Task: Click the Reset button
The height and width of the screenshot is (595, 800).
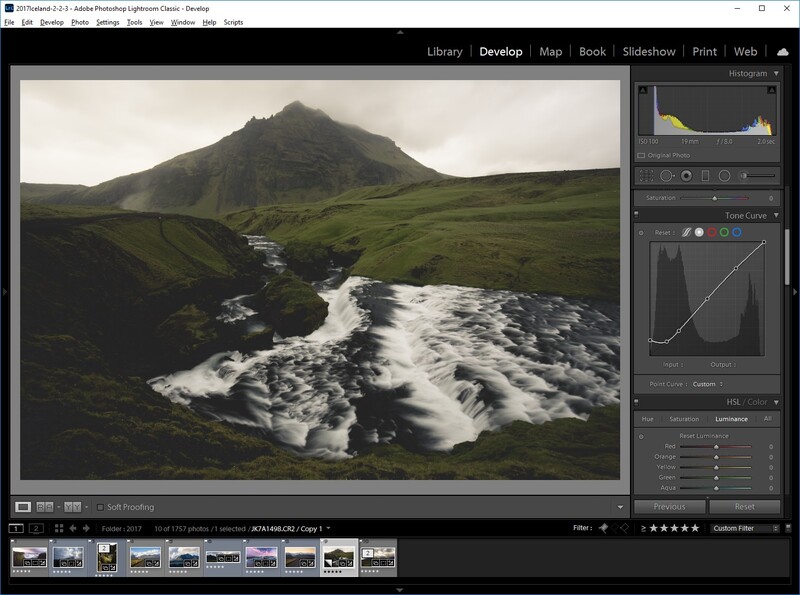Action: pyautogui.click(x=744, y=507)
